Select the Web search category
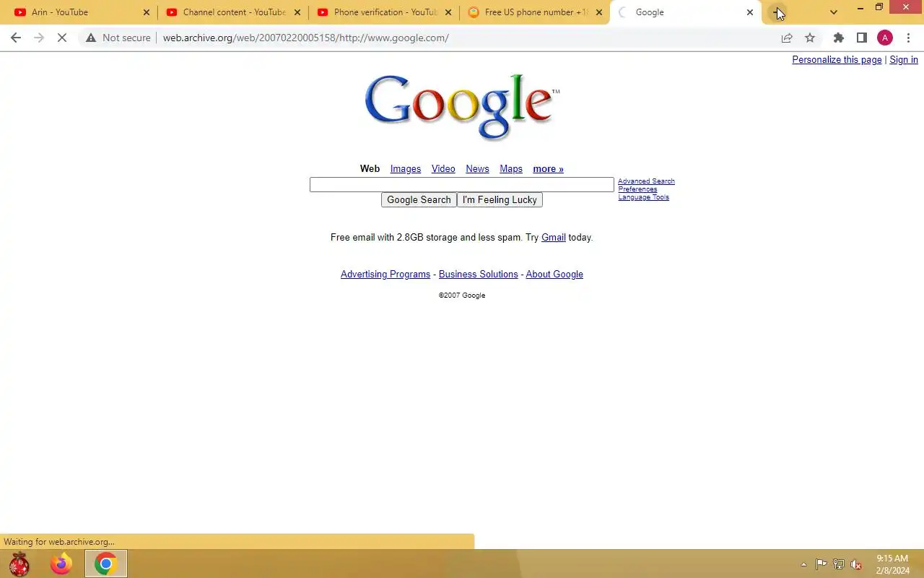924x578 pixels. (370, 168)
